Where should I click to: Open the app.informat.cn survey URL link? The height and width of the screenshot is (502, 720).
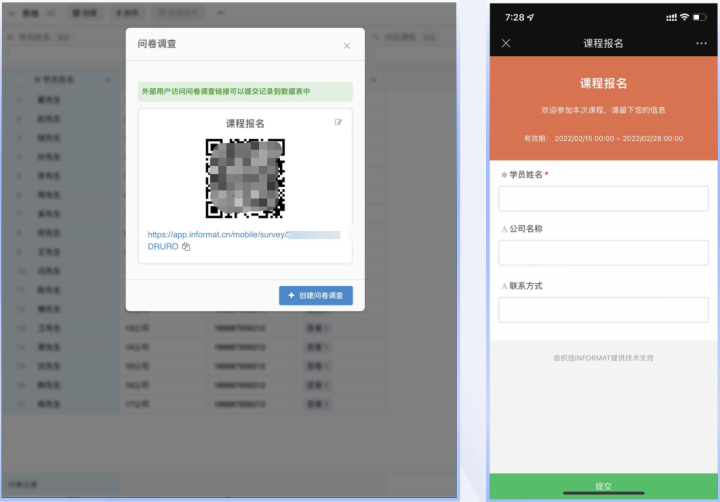click(244, 240)
